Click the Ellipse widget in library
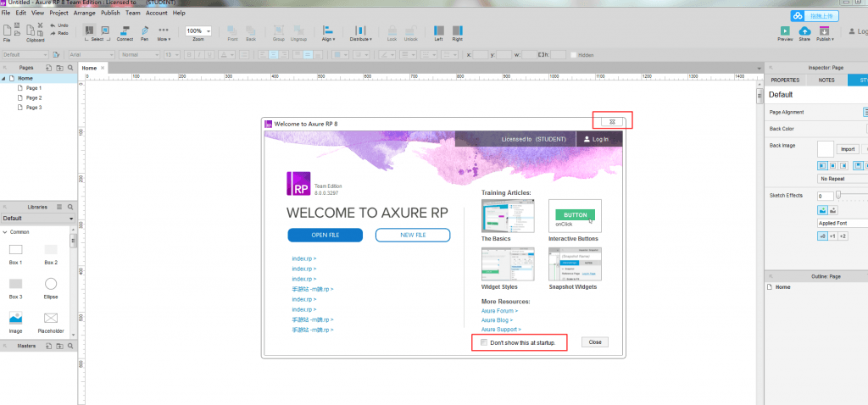868x405 pixels. click(50, 284)
